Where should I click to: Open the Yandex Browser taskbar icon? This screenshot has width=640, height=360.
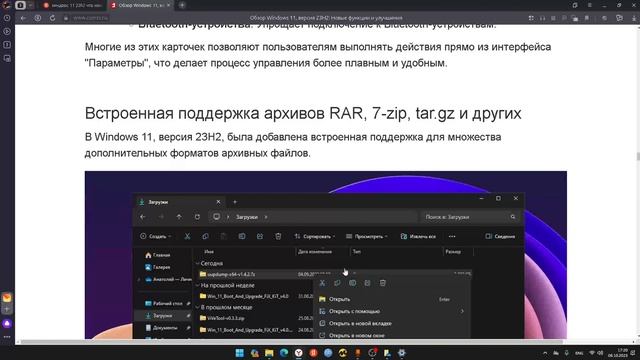tap(299, 353)
